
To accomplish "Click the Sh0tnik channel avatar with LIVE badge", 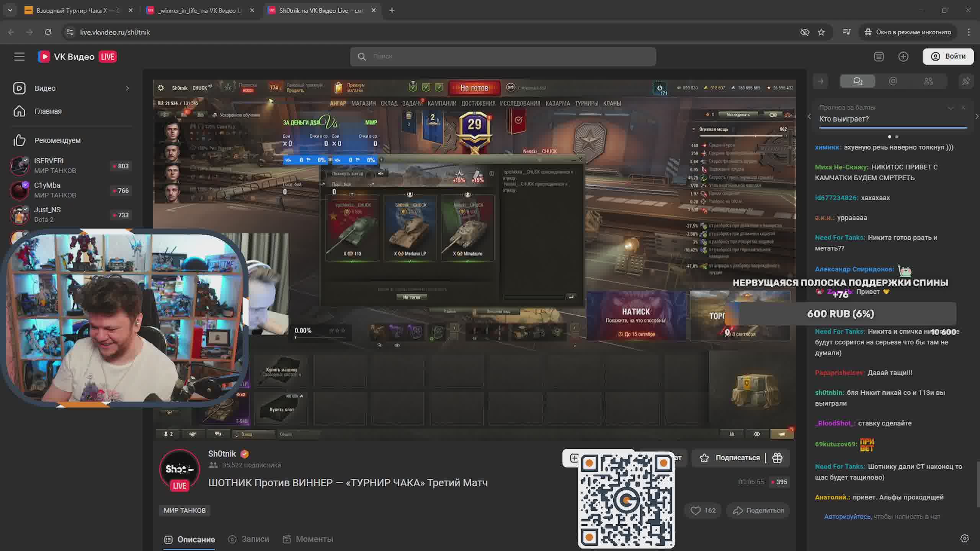I will [x=180, y=470].
